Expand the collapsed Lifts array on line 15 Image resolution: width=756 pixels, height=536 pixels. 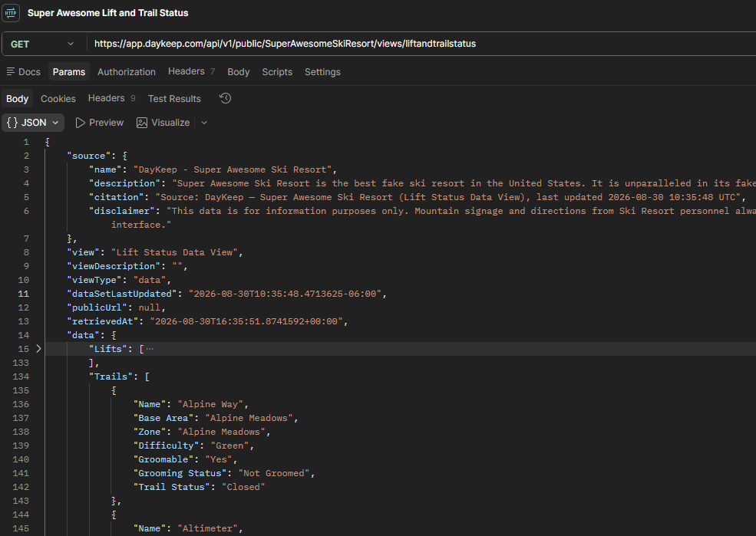coord(38,349)
